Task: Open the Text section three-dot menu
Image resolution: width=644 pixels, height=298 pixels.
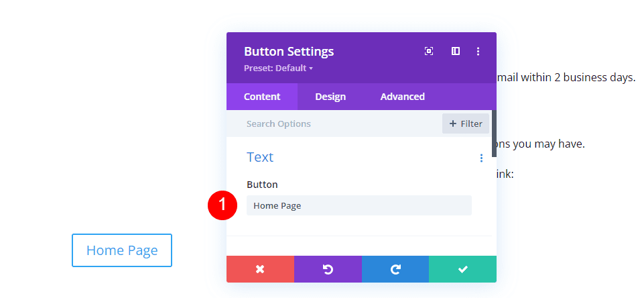Action: pyautogui.click(x=481, y=158)
